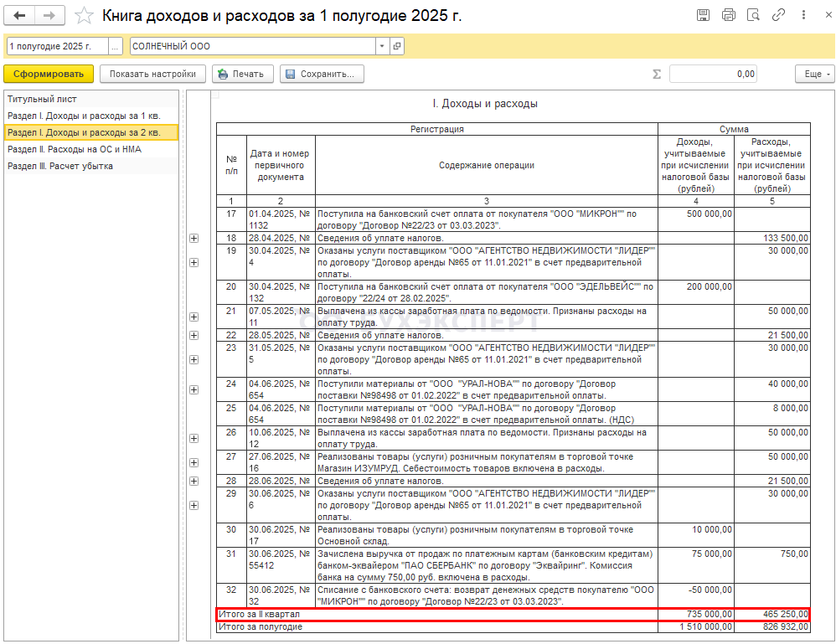Image resolution: width=836 pixels, height=644 pixels.
Task: Open Раздел I. Доходы и расходы за 2 кв.
Action: [x=91, y=132]
